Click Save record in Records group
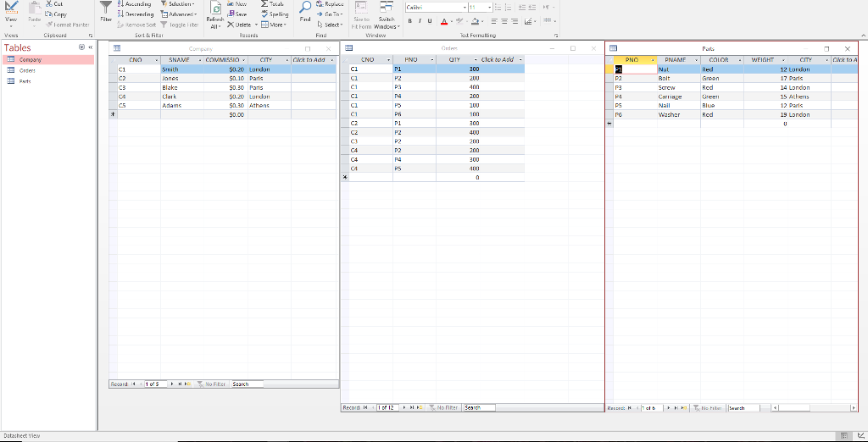The width and height of the screenshot is (868, 442). (237, 14)
